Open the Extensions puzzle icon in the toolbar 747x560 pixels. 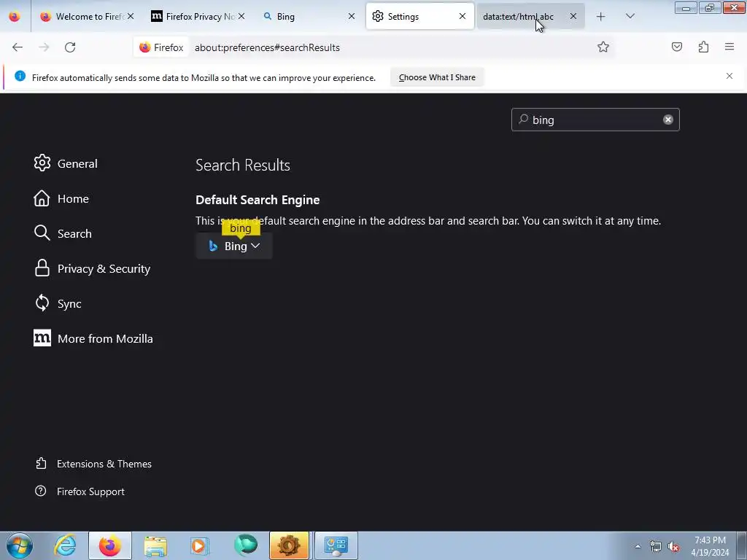[703, 47]
